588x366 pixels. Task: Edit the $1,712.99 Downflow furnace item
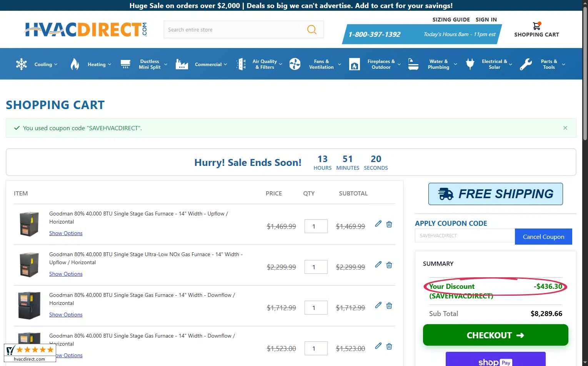(378, 305)
